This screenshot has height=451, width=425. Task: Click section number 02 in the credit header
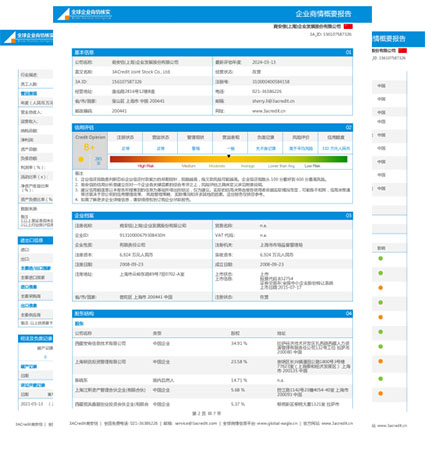point(348,127)
